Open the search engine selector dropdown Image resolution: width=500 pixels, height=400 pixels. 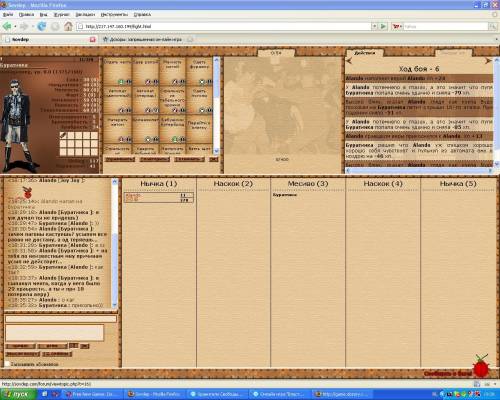tap(397, 26)
